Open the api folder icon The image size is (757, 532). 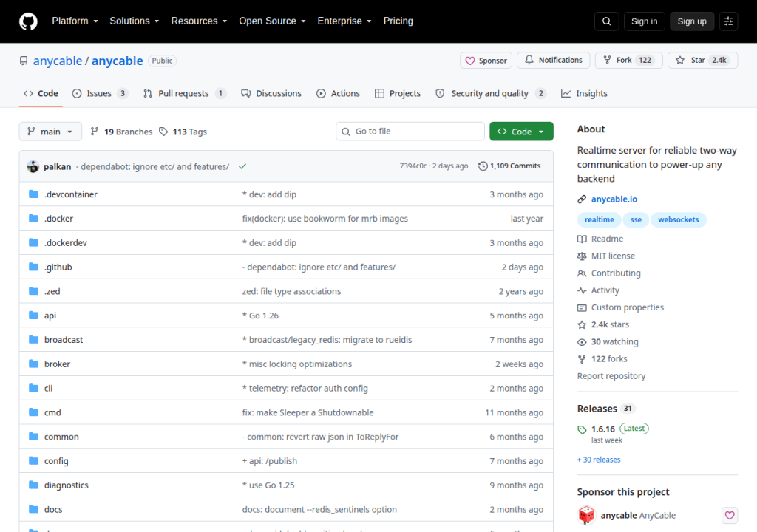[33, 316]
